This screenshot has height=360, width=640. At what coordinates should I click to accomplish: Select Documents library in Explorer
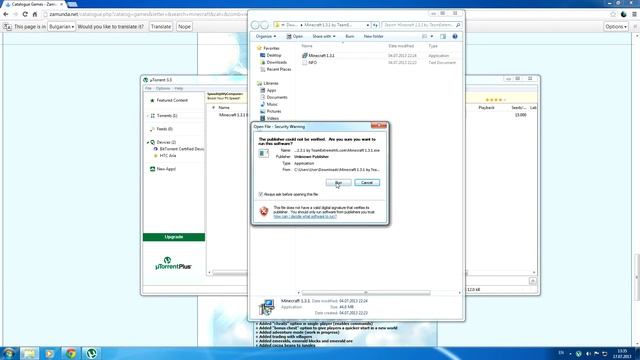pos(273,97)
